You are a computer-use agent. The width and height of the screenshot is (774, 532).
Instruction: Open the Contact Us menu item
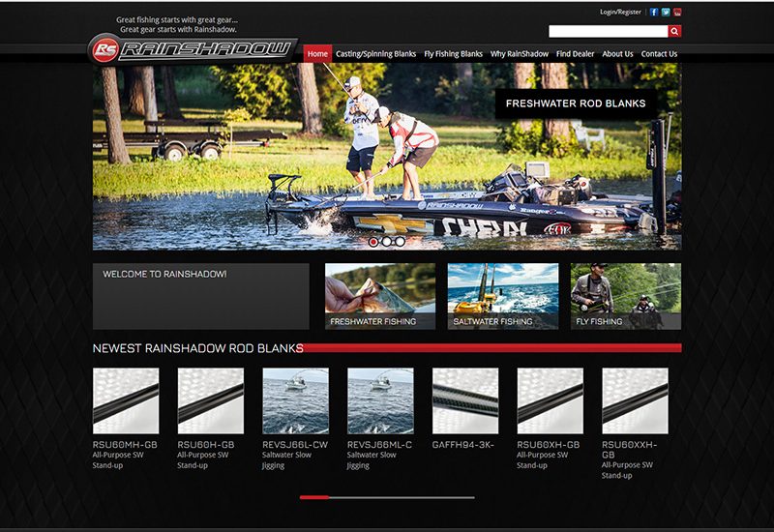coord(659,54)
